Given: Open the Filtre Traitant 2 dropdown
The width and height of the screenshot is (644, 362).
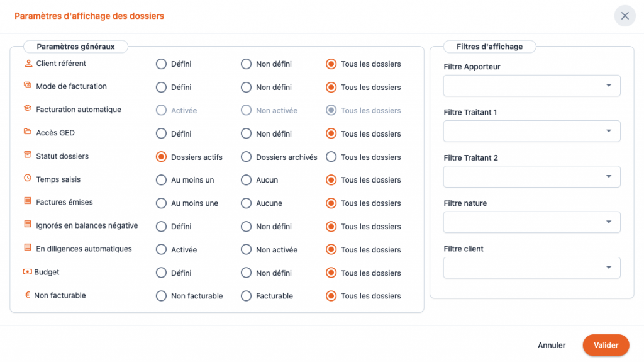Looking at the screenshot, I should [x=531, y=177].
